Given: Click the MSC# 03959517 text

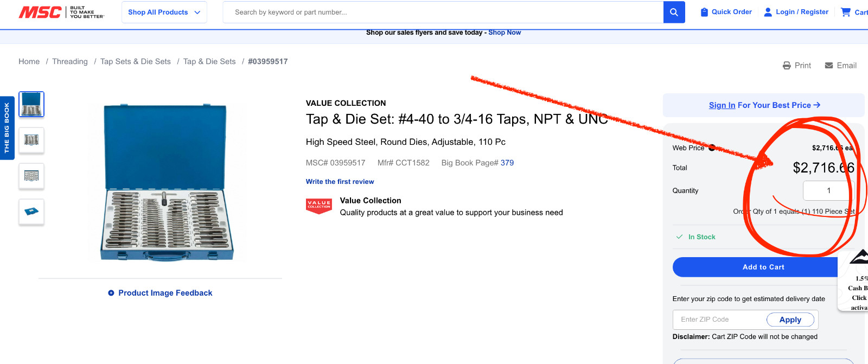Looking at the screenshot, I should click(x=335, y=163).
